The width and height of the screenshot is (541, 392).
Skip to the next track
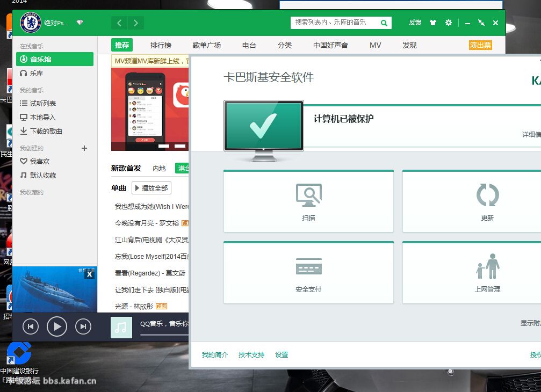(x=83, y=326)
